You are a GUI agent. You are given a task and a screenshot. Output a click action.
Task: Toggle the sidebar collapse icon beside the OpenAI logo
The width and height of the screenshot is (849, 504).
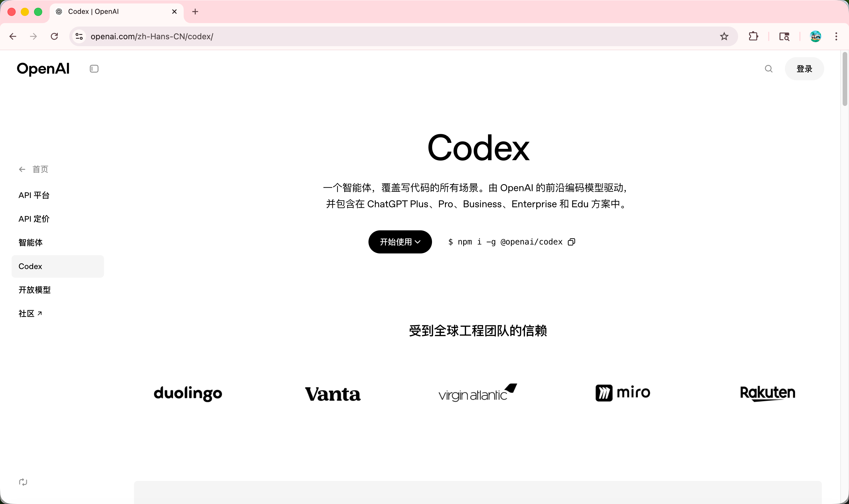pyautogui.click(x=94, y=69)
